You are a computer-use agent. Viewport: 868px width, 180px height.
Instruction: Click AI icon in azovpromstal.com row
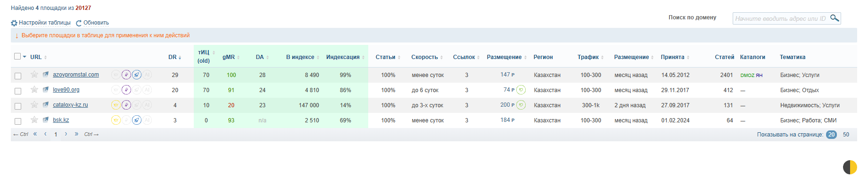coord(147,75)
